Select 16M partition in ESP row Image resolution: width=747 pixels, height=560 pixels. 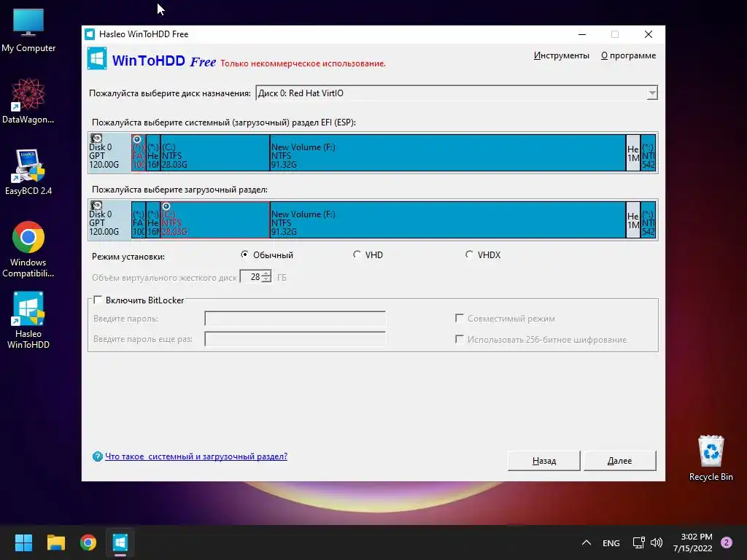coord(153,152)
